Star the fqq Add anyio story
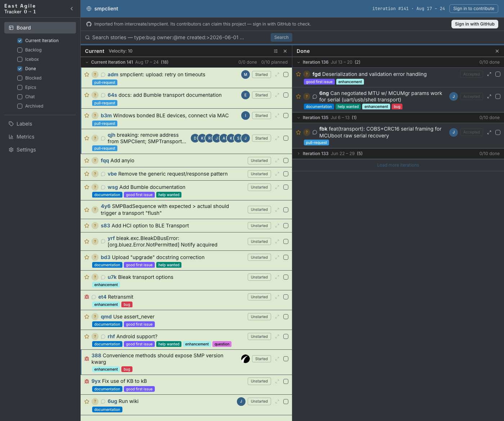Image resolution: width=504 pixels, height=421 pixels. [x=87, y=160]
